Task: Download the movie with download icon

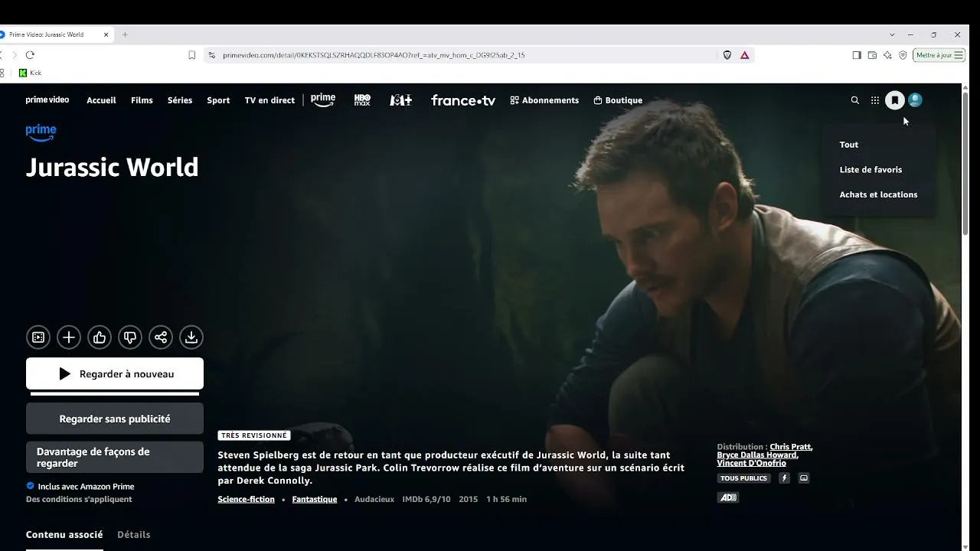Action: point(191,337)
